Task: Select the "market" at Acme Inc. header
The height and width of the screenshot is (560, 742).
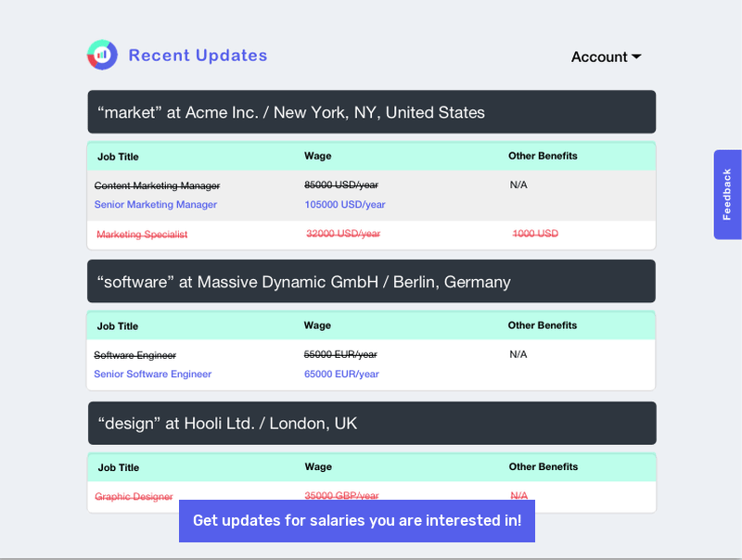Action: [x=372, y=112]
